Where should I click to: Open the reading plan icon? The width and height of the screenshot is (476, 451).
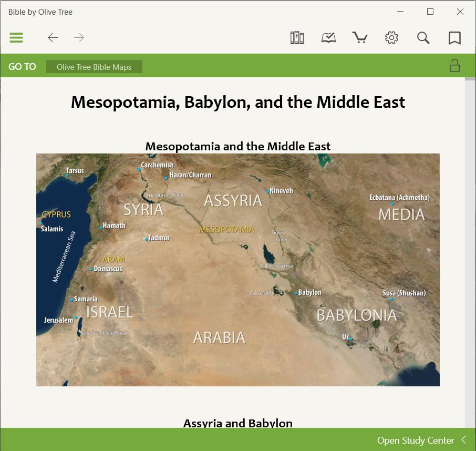click(x=328, y=38)
